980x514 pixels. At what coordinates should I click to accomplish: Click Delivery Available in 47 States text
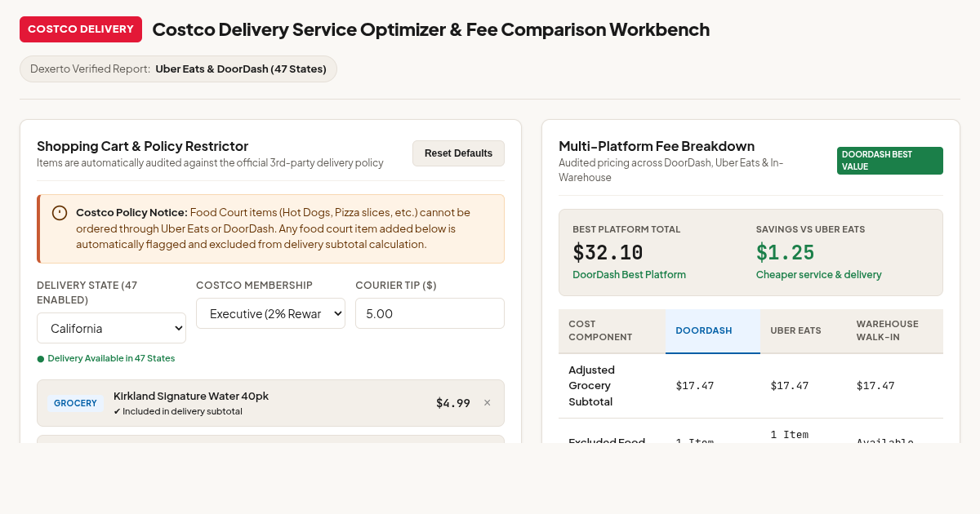[111, 358]
